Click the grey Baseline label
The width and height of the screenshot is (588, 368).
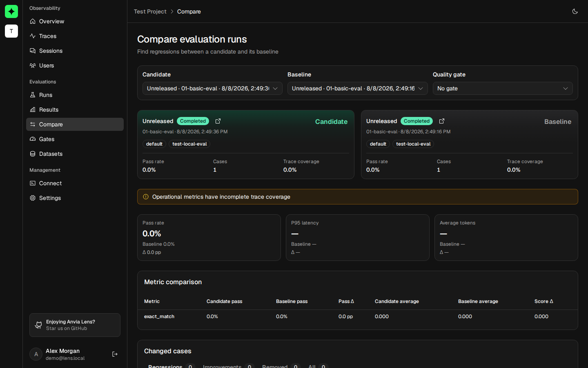[558, 121]
